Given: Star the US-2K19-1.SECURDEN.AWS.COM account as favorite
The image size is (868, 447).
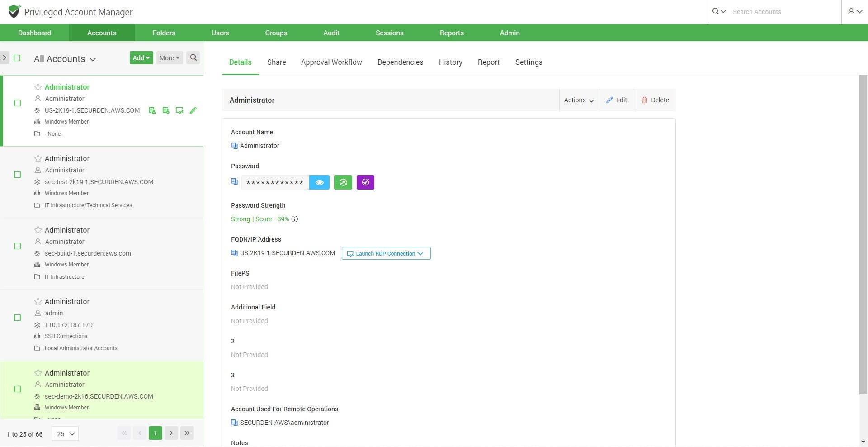Looking at the screenshot, I should (38, 87).
